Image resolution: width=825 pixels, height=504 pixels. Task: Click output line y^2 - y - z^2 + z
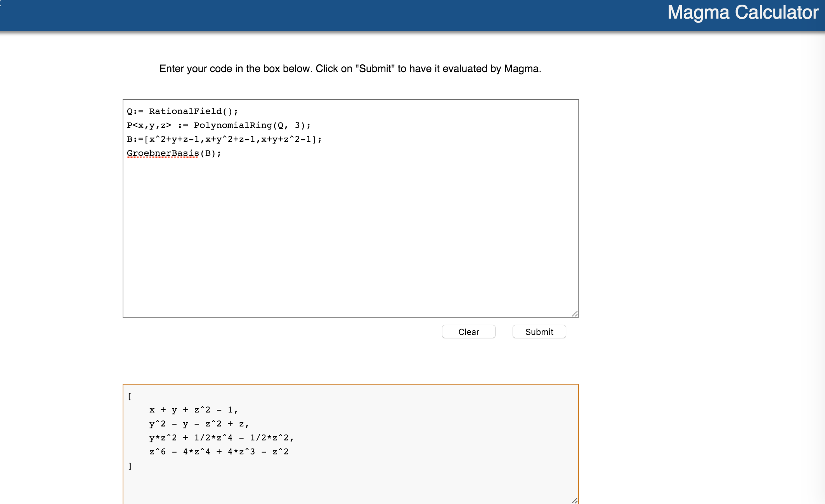pyautogui.click(x=199, y=424)
